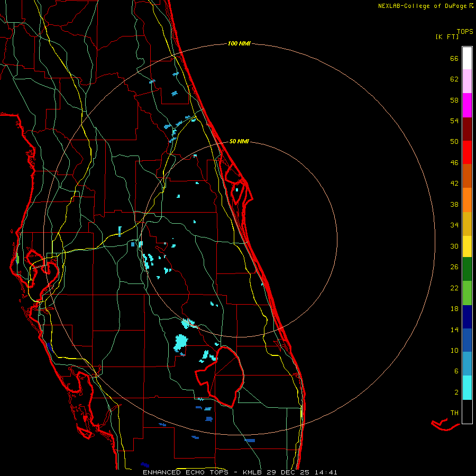Viewport: 476px width, 476px height.
Task: Click the light pink swatch on the scale
Action: point(467,81)
